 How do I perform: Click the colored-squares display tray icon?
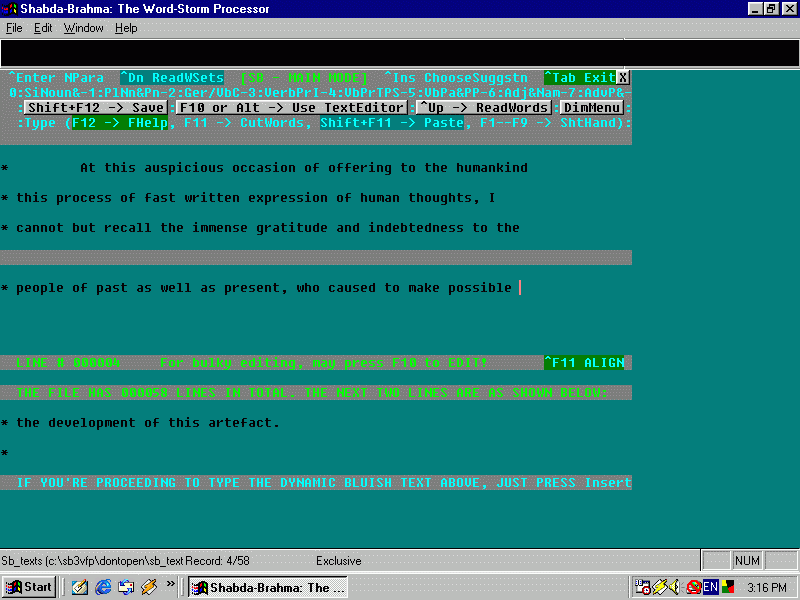pyautogui.click(x=728, y=587)
